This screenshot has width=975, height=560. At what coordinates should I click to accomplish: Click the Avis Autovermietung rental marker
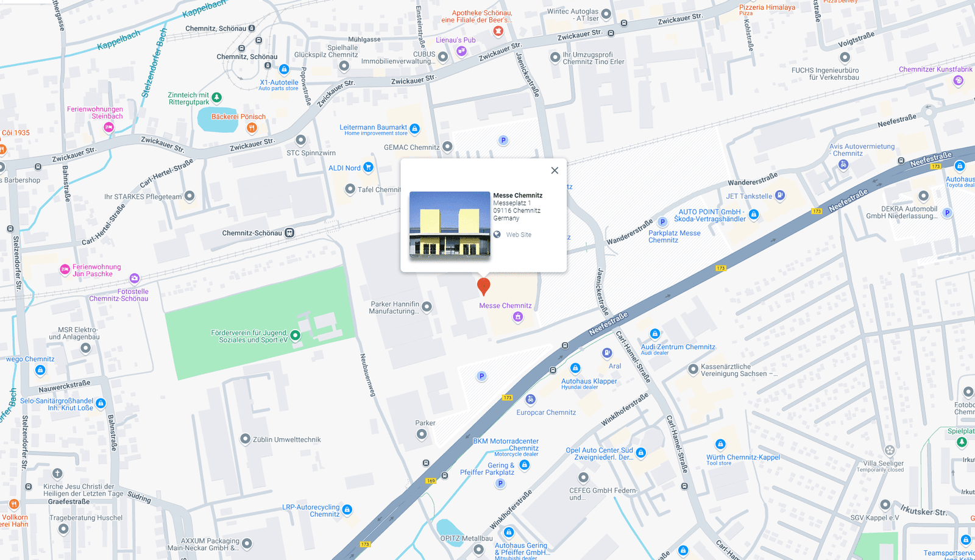point(843,165)
